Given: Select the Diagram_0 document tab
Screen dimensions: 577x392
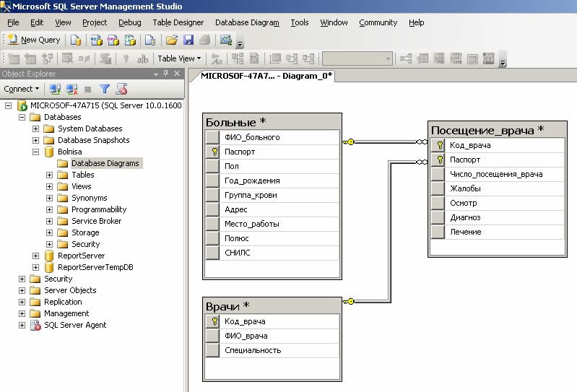Looking at the screenshot, I should coord(266,76).
